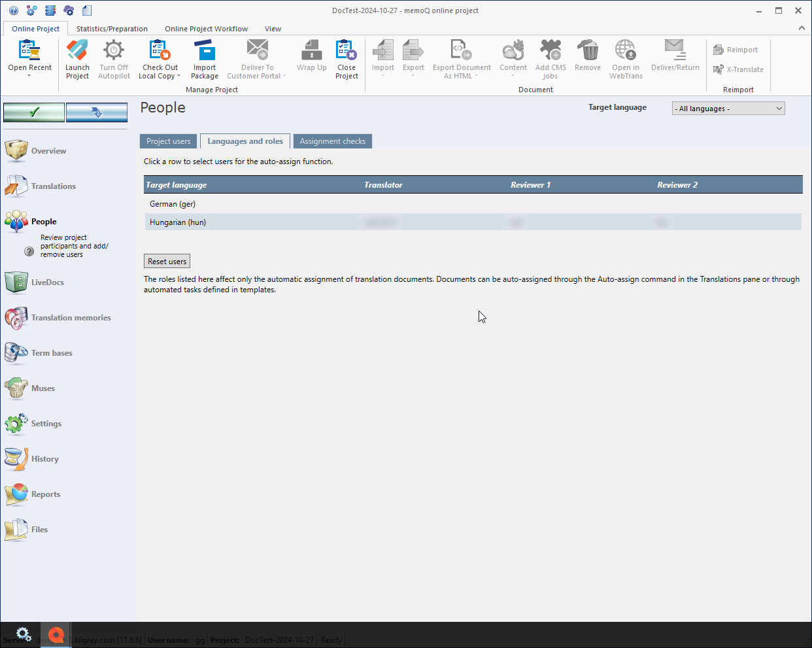
Task: Open the Muses sidebar section
Action: point(43,388)
